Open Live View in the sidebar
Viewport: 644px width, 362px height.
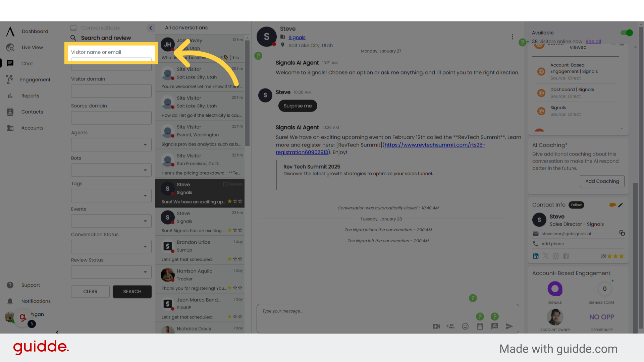point(32,47)
